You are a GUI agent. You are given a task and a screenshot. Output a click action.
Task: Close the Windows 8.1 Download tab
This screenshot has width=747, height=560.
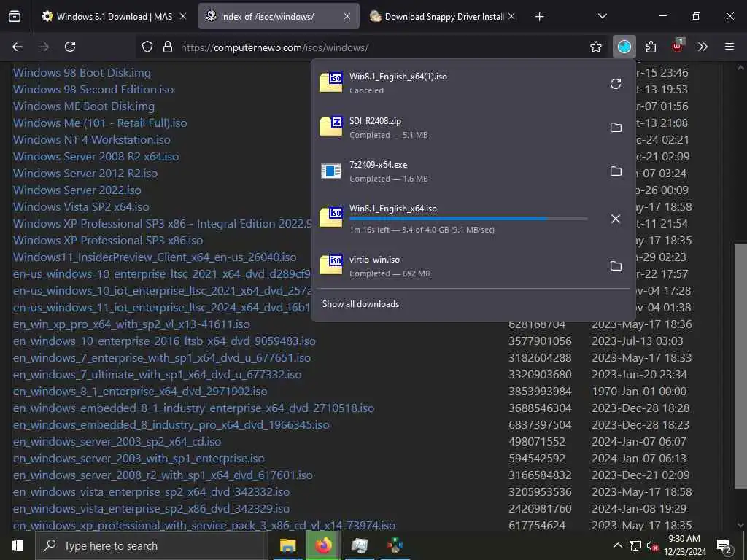click(x=183, y=17)
